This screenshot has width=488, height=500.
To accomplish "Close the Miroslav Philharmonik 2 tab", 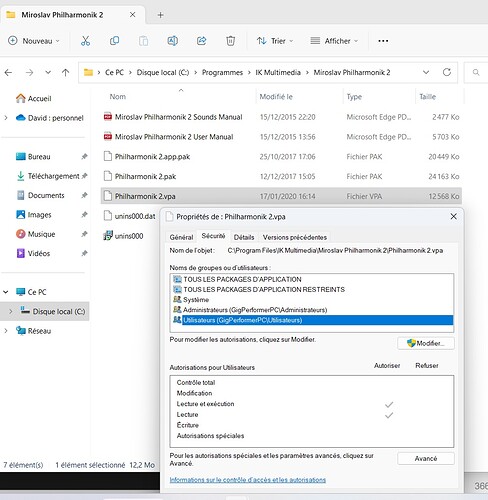I will coord(132,15).
